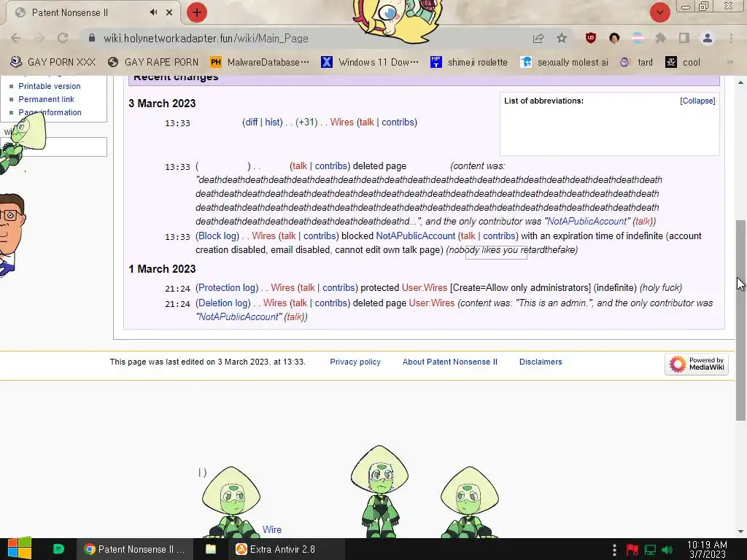Bookmark this page with the star

tap(562, 38)
